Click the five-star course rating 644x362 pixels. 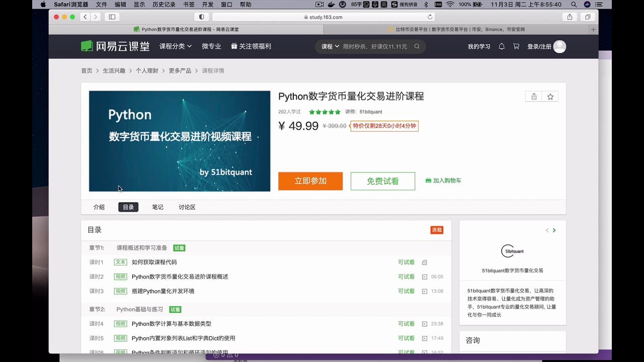click(325, 112)
